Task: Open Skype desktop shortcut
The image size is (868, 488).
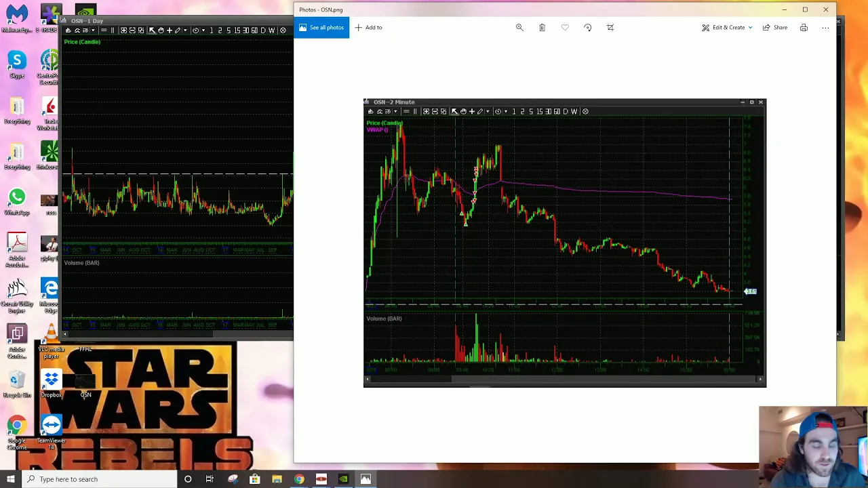Action: (x=17, y=64)
